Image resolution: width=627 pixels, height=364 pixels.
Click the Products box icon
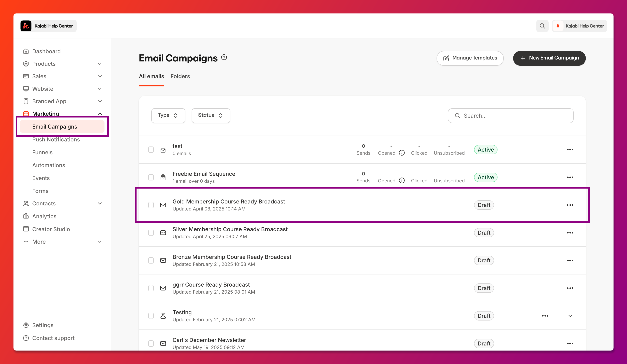pos(26,64)
